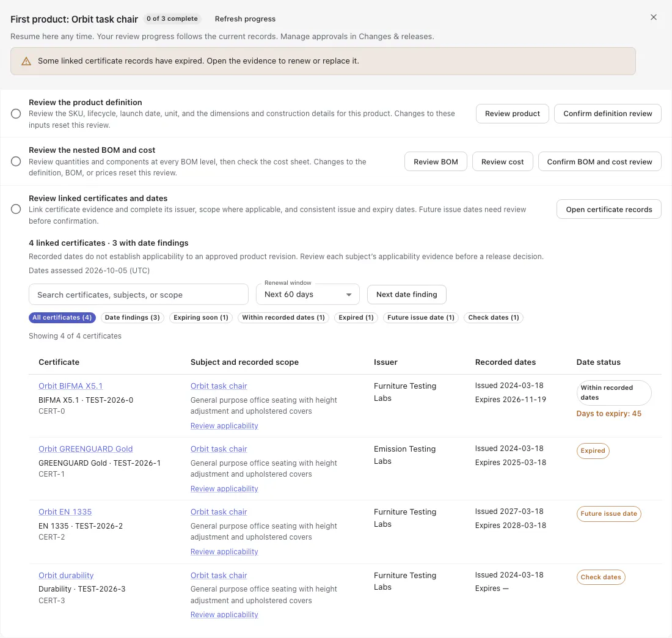
Task: Open the Orbit EN 1335 certificate link
Action: (x=65, y=512)
